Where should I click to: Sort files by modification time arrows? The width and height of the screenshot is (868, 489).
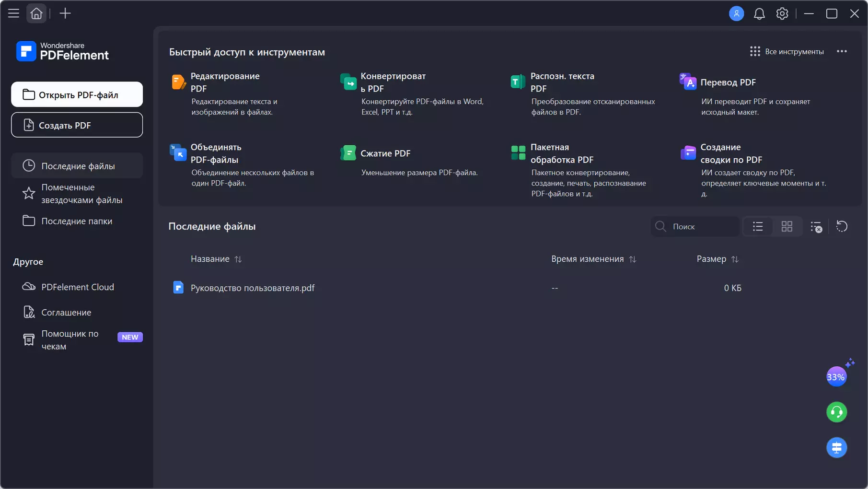coord(633,259)
